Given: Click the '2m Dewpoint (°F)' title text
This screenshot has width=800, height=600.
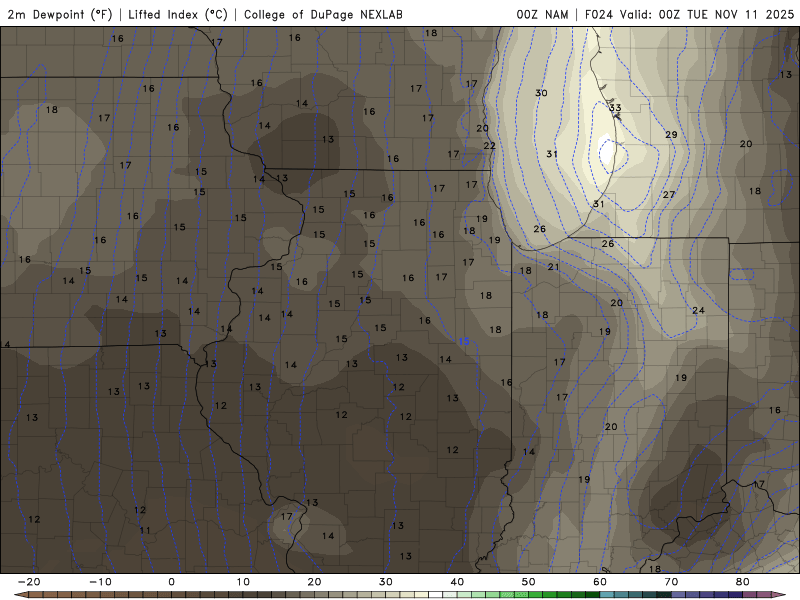Looking at the screenshot, I should tap(60, 15).
